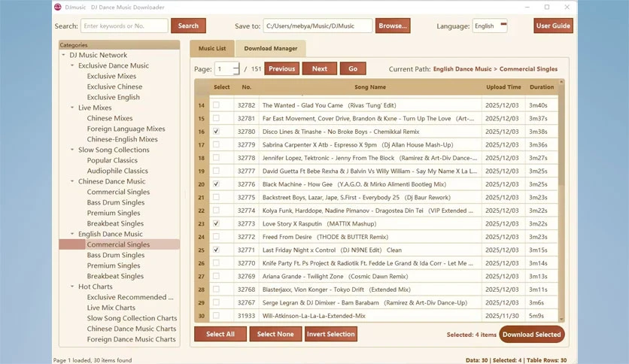
Task: Tick the checkbox for Ariana Grande Twilight Zone
Action: pyautogui.click(x=216, y=276)
